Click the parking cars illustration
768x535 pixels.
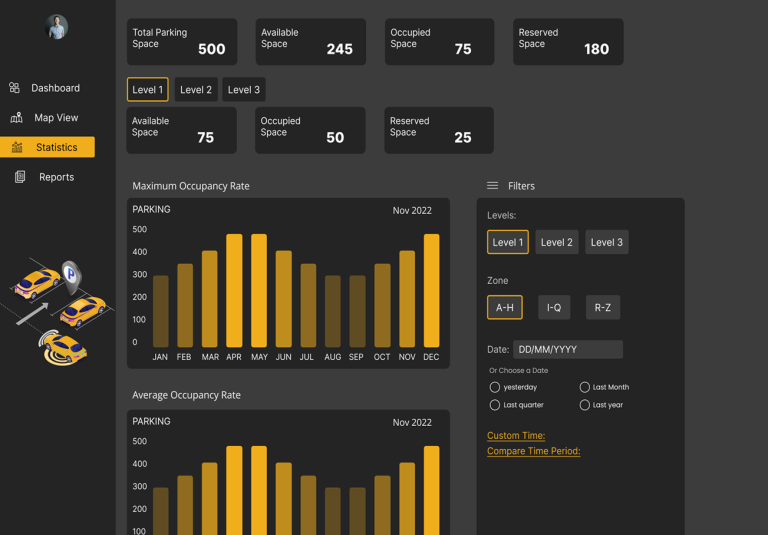pos(58,312)
